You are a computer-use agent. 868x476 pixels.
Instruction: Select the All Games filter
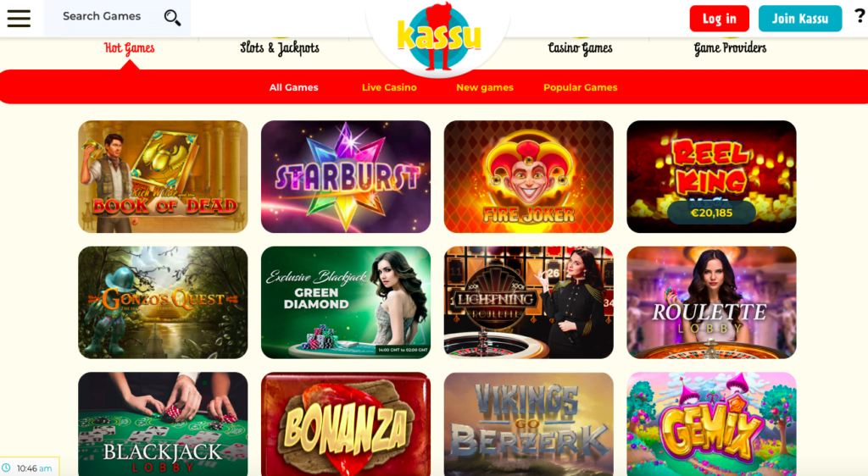click(293, 87)
